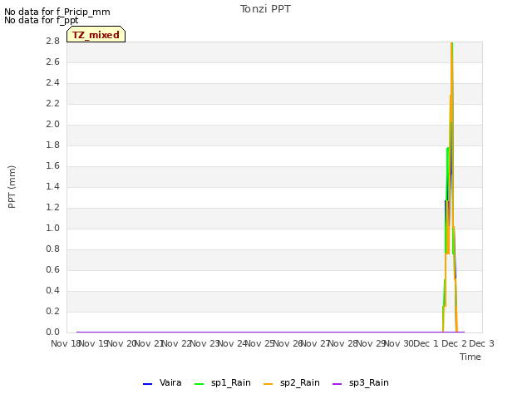Click the Dec 1 x-axis date label

426,343
